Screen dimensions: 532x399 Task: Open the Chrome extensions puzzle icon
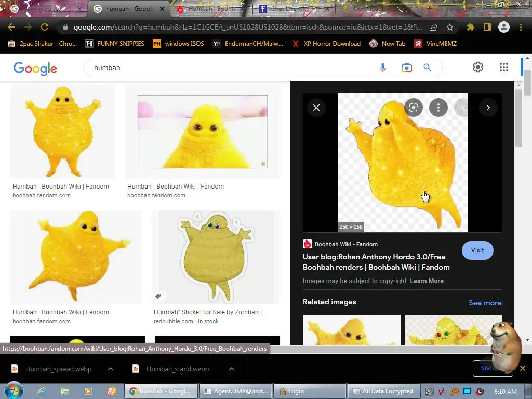470,27
